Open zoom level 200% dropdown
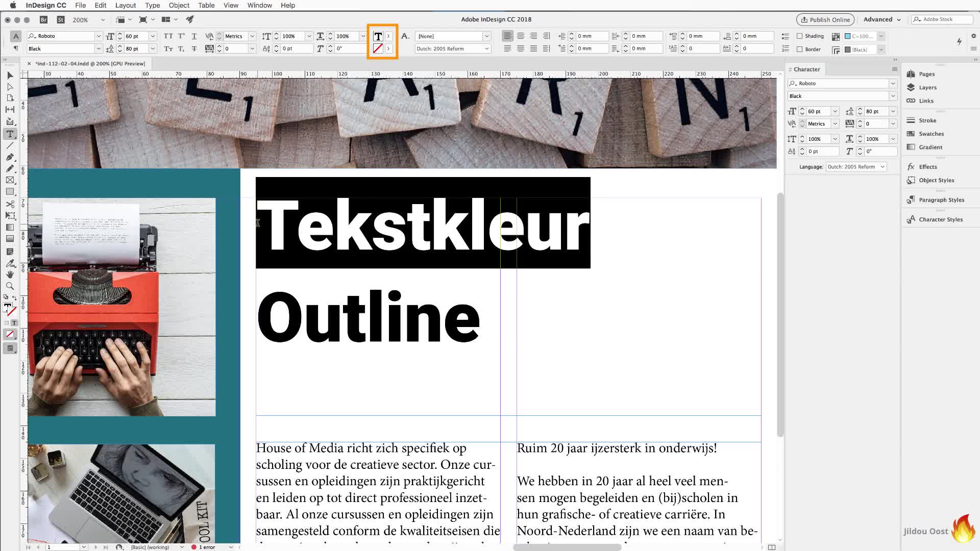The image size is (980, 551). tap(103, 20)
